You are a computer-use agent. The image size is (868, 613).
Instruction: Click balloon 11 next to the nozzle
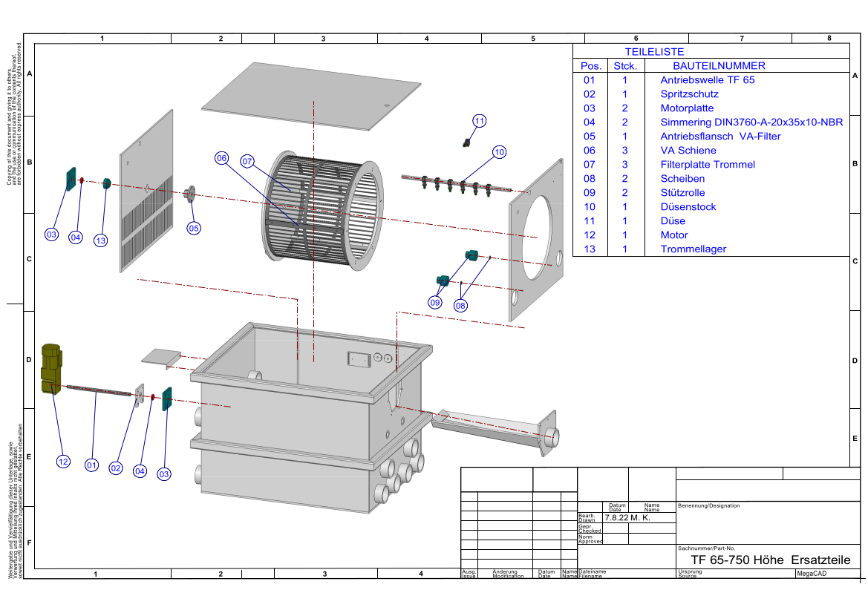[480, 121]
